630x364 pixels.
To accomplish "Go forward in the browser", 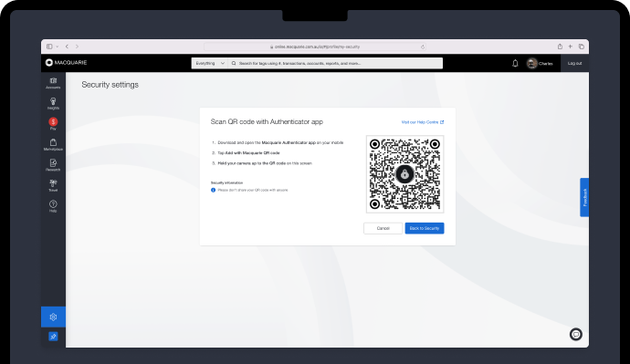I will coord(77,47).
